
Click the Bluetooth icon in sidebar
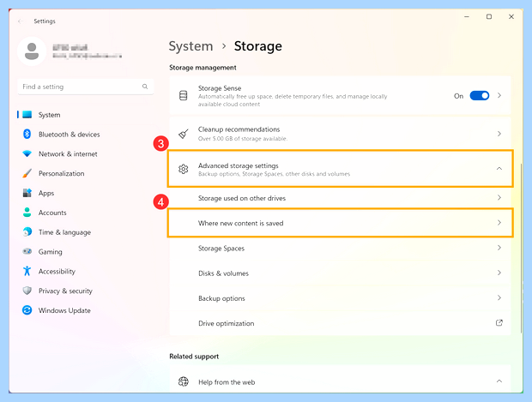27,134
